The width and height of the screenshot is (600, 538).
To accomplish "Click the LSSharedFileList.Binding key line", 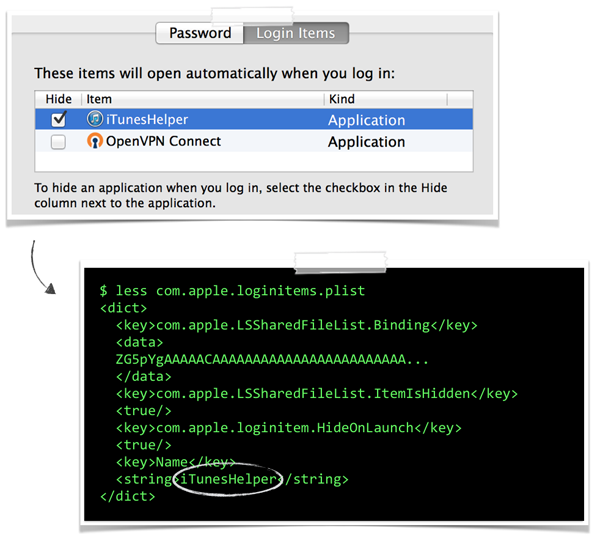I will (x=297, y=325).
